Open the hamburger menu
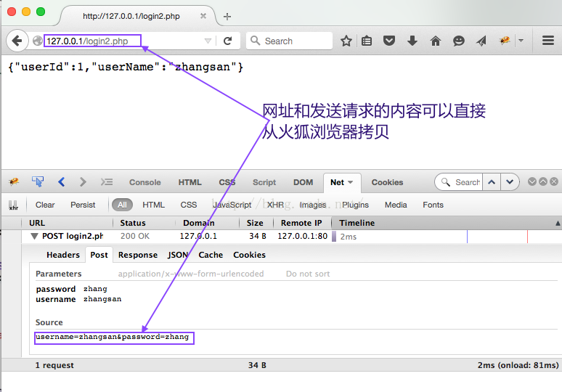This screenshot has width=562, height=392. pyautogui.click(x=548, y=41)
